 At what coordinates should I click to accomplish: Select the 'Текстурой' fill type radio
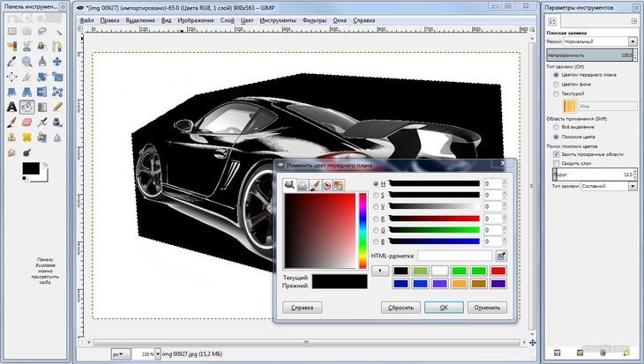[556, 93]
